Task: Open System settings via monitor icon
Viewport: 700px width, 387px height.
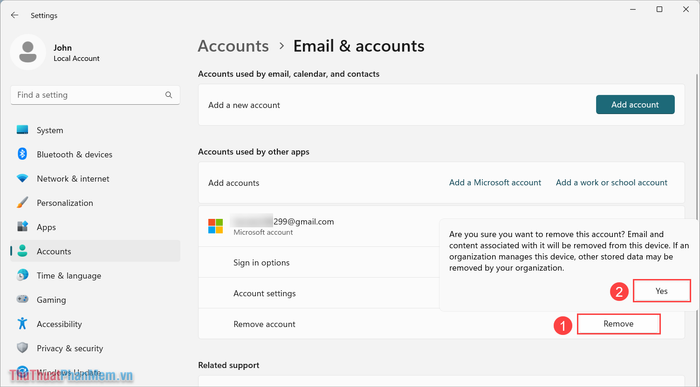Action: pyautogui.click(x=22, y=130)
